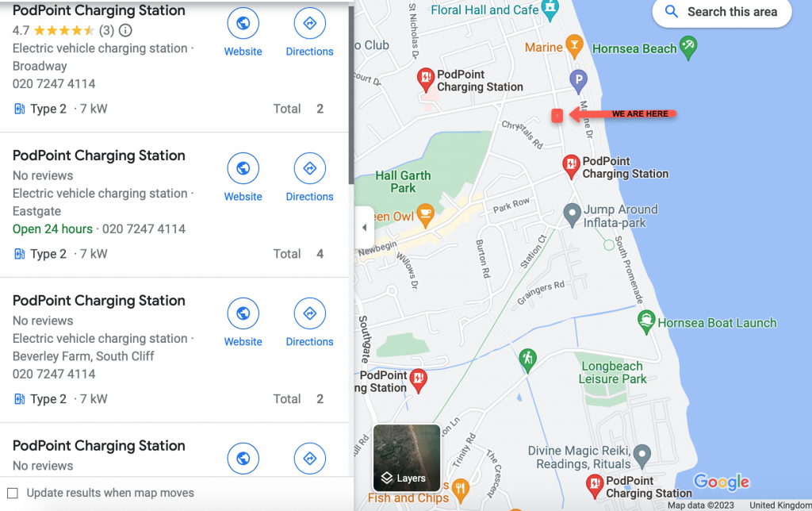Image resolution: width=812 pixels, height=511 pixels.
Task: Select the PodPoint marker near Court Dr
Action: 425,80
